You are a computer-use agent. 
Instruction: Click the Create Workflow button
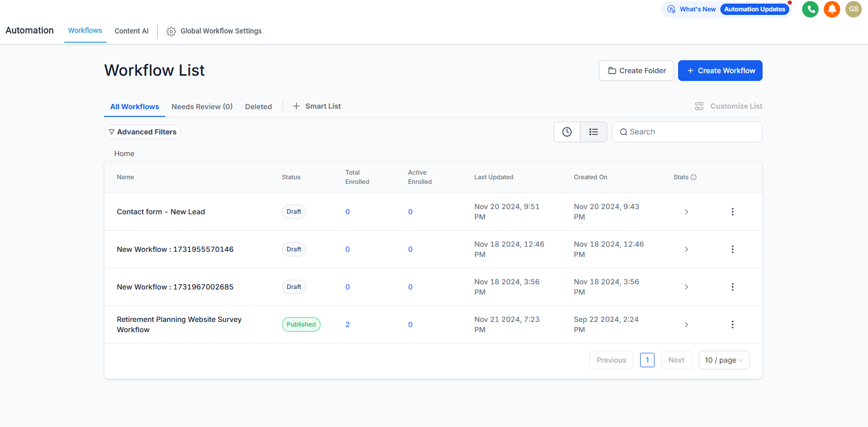pos(720,71)
